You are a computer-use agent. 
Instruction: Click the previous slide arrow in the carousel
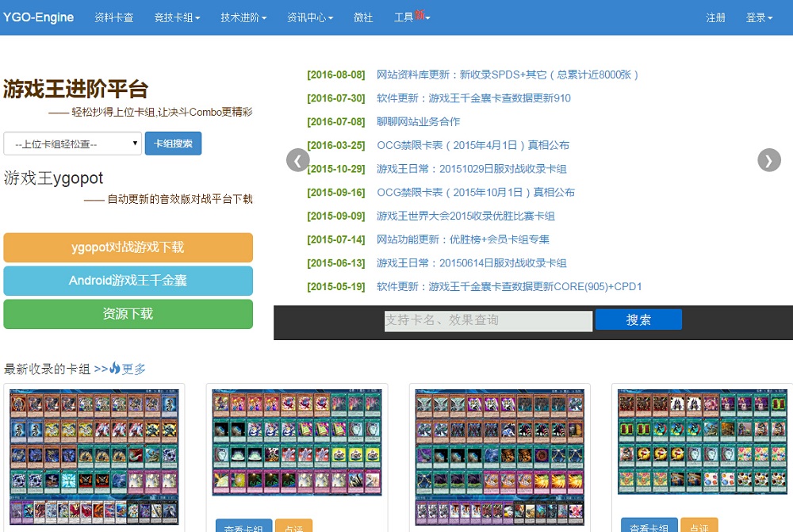tap(298, 160)
